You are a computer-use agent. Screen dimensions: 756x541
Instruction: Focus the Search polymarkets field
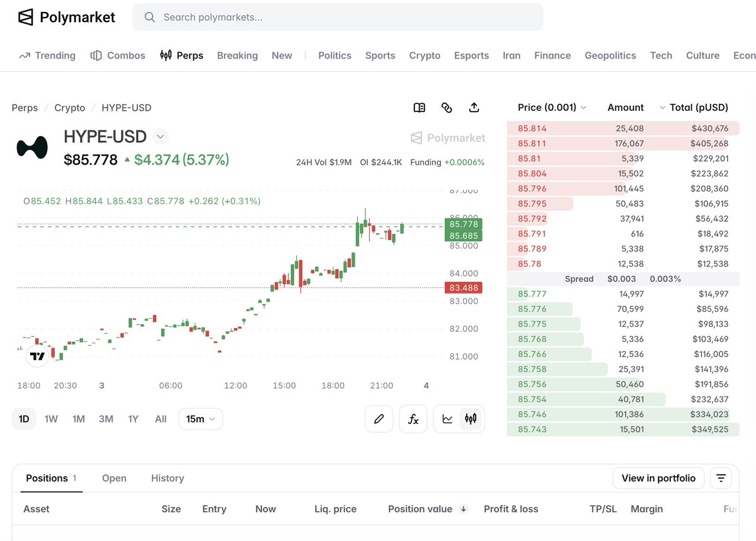tap(338, 17)
